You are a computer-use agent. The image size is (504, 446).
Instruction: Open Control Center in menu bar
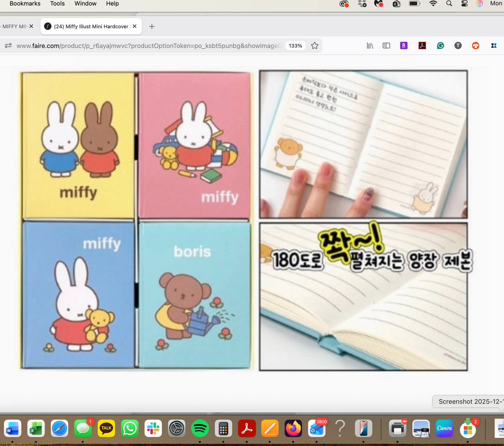pos(465,3)
